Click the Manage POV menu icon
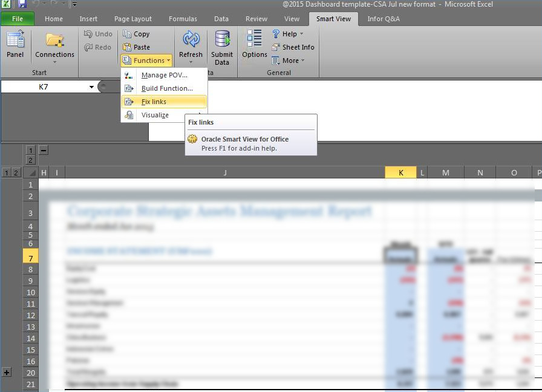Screen dimensions: 542x392 129,75
